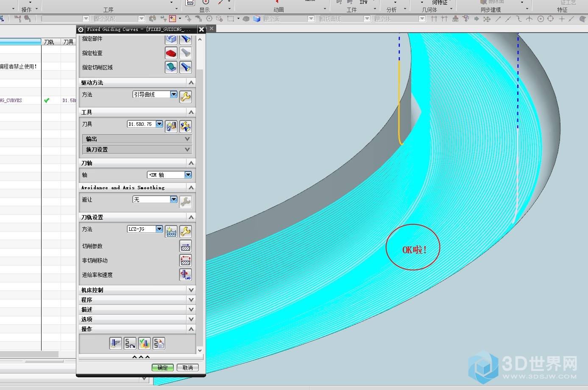The width and height of the screenshot is (588, 390).
Task: Click the create new tool icon beside D1.5R0.75
Action: [x=171, y=126]
